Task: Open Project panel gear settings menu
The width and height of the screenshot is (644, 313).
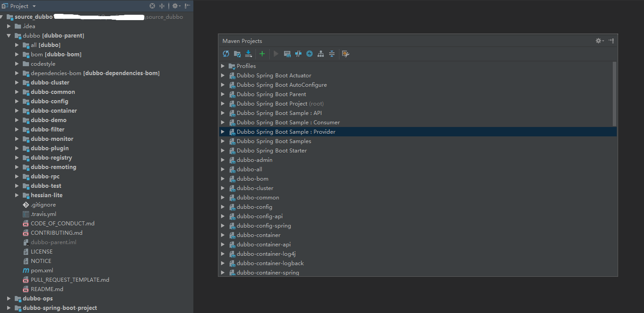Action: (176, 6)
